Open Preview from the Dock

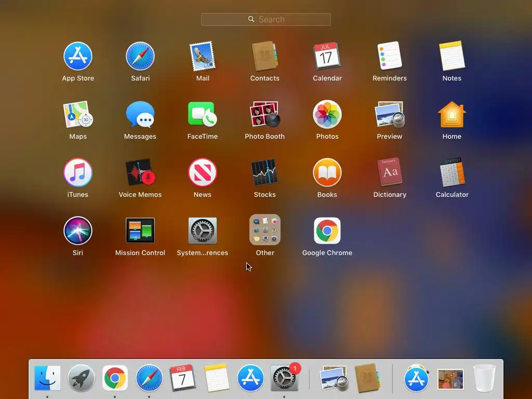coord(334,378)
